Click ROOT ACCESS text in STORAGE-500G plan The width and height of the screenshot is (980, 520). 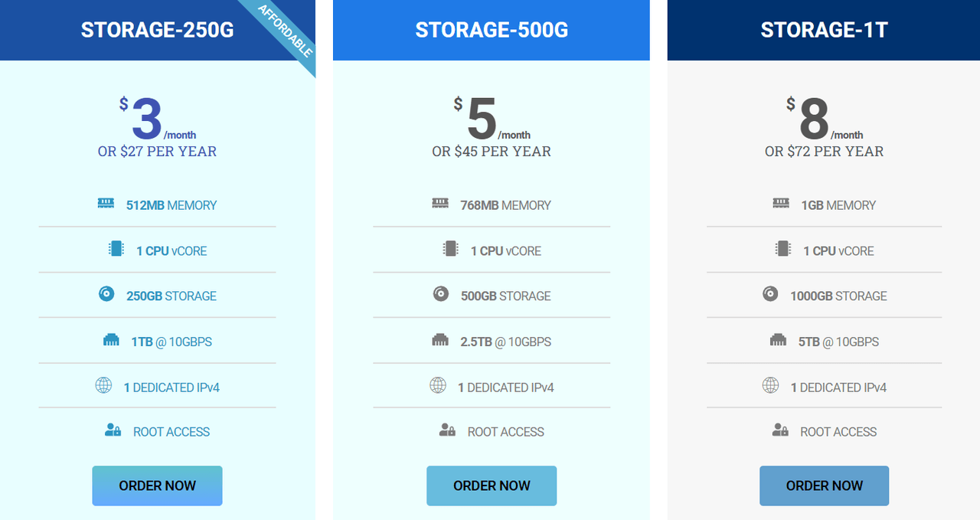coord(505,432)
